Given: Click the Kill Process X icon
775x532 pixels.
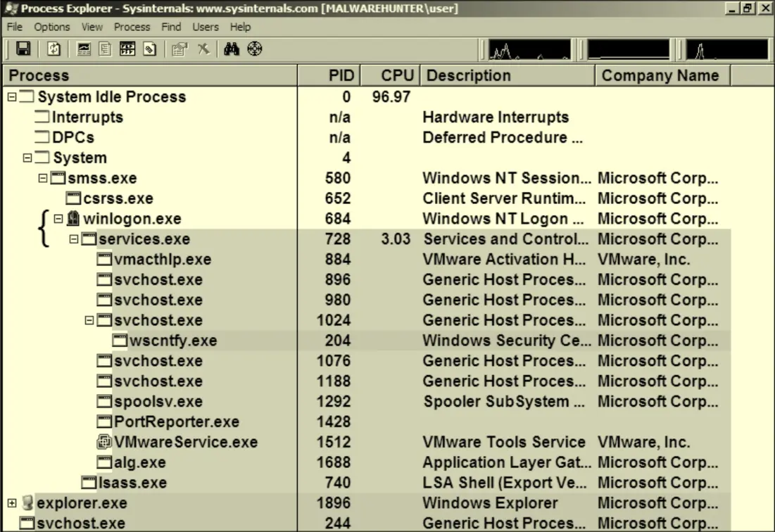Looking at the screenshot, I should 203,49.
